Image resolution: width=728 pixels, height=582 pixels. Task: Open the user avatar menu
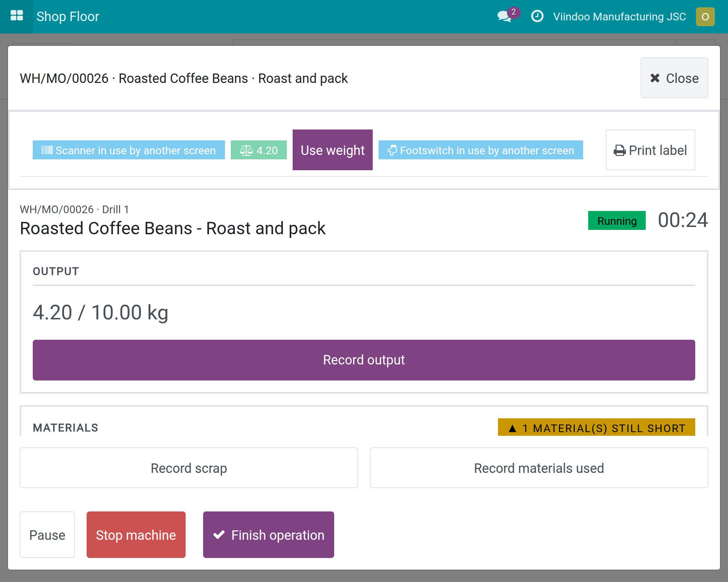coord(705,17)
